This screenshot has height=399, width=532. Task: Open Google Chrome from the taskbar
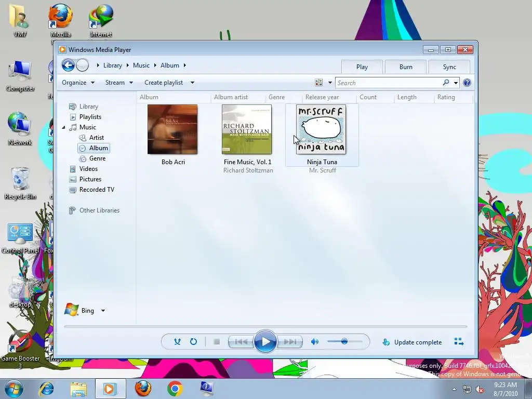(175, 389)
